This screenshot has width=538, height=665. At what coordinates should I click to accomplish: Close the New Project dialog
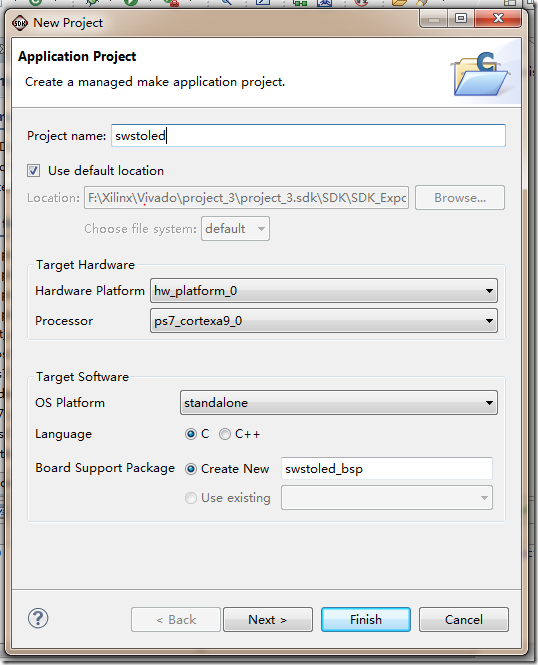coord(498,18)
